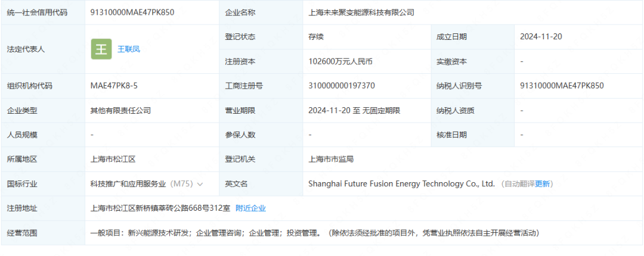
Task: Select registration status 存续
Action: [316, 36]
